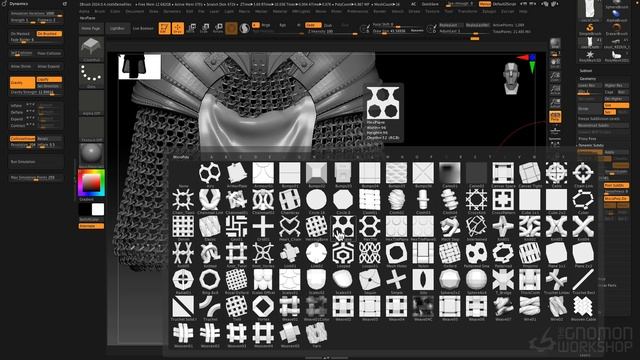
Task: Open the Document menu
Action: 135,11
